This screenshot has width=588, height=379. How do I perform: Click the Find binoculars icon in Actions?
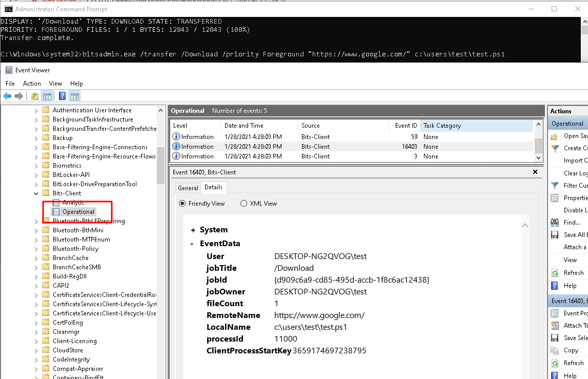pos(555,223)
